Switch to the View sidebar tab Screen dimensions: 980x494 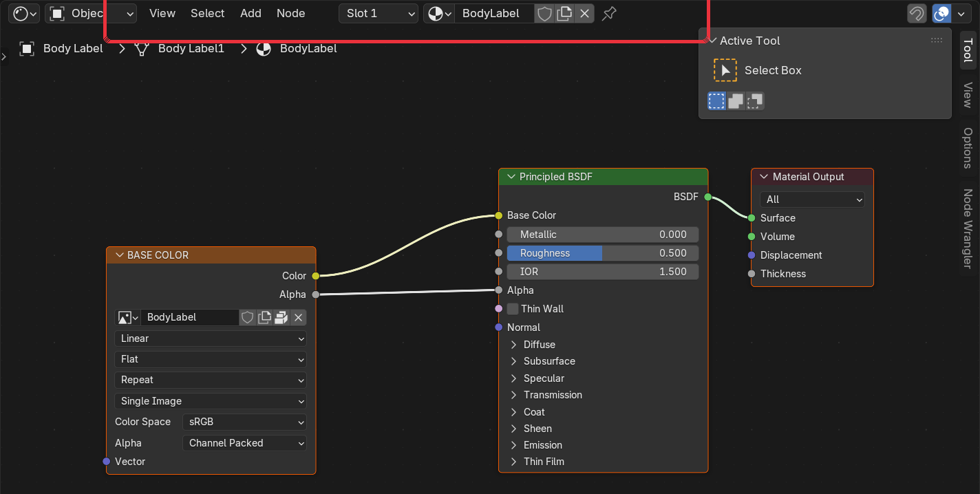[x=968, y=95]
